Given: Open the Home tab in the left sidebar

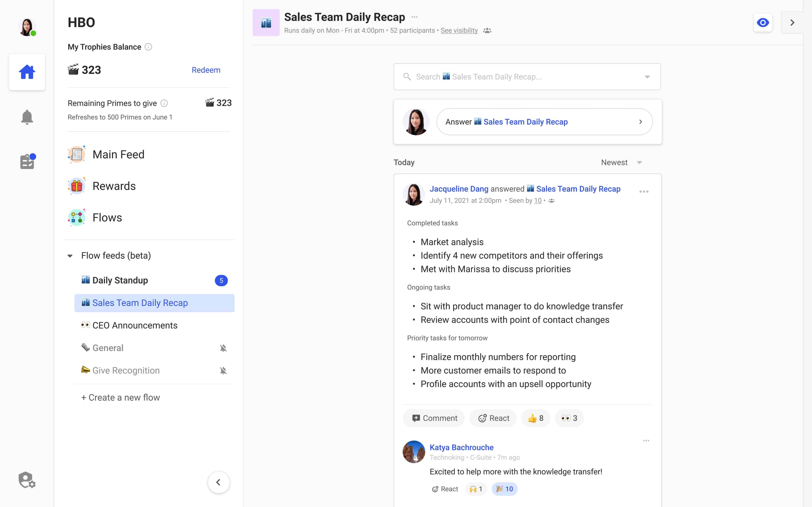Looking at the screenshot, I should click(27, 72).
